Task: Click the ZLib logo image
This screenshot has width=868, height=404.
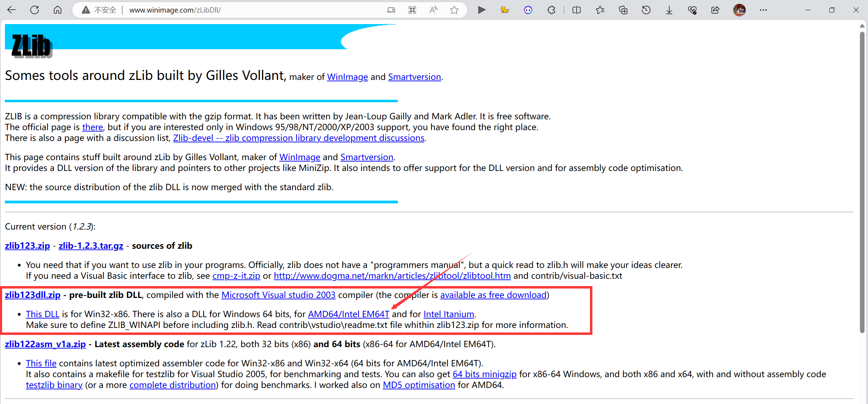Action: click(32, 46)
